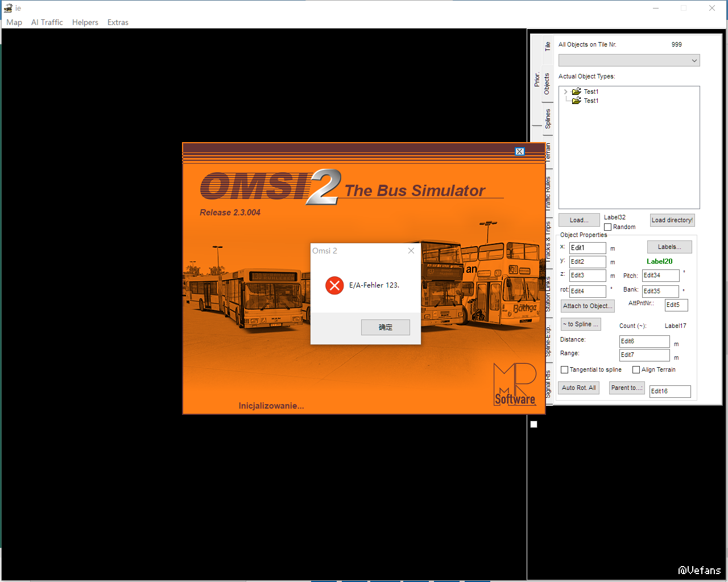Select the bottom Test1 folder icon
This screenshot has height=582, width=728.
576,101
